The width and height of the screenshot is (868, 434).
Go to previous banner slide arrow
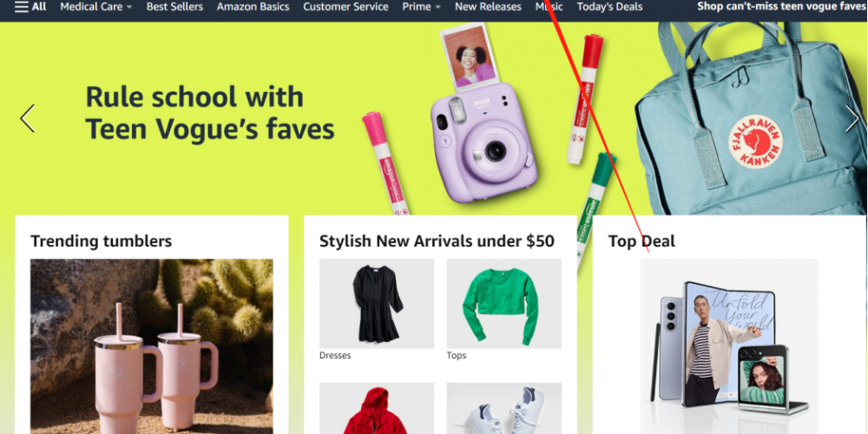pyautogui.click(x=28, y=118)
